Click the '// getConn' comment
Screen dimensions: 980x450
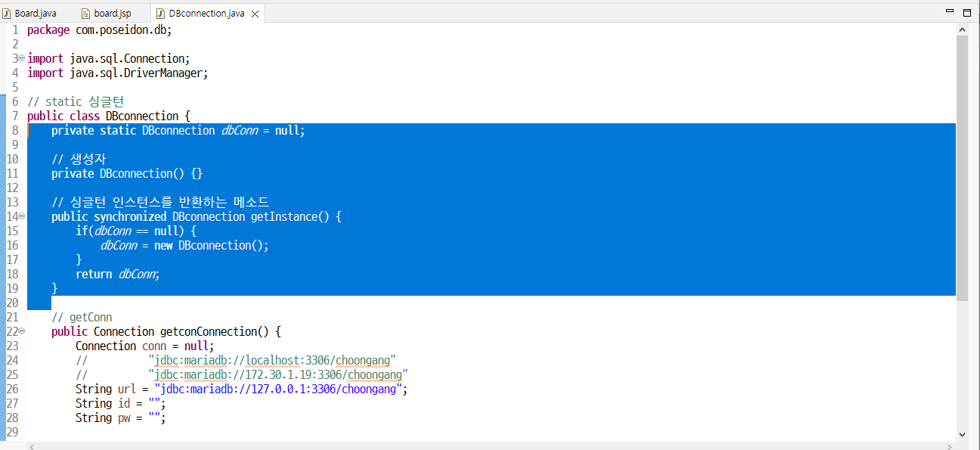pyautogui.click(x=82, y=318)
